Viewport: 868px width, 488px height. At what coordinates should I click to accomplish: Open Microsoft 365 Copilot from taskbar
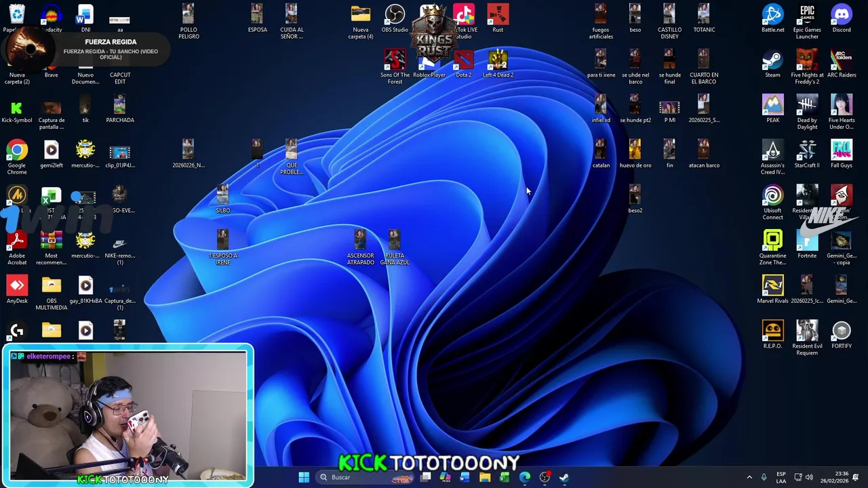445,477
